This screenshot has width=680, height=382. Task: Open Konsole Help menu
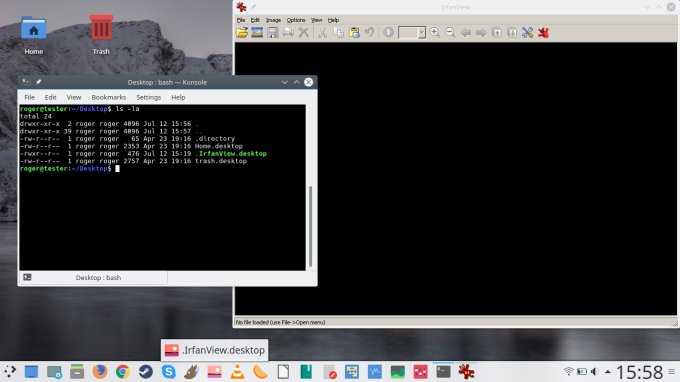pyautogui.click(x=178, y=97)
